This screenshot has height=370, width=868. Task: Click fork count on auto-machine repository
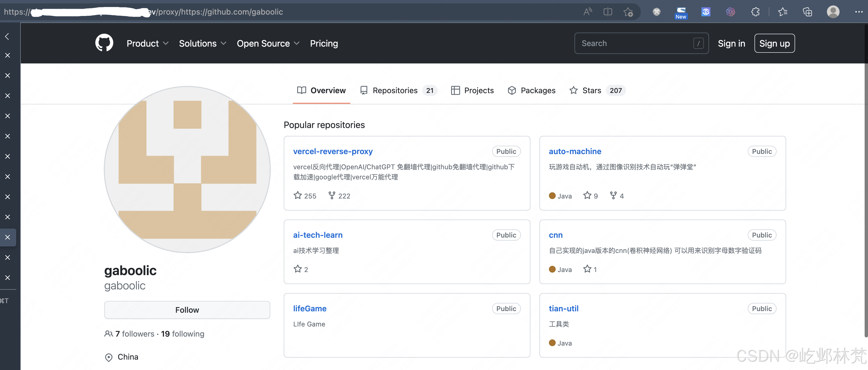[x=617, y=196]
